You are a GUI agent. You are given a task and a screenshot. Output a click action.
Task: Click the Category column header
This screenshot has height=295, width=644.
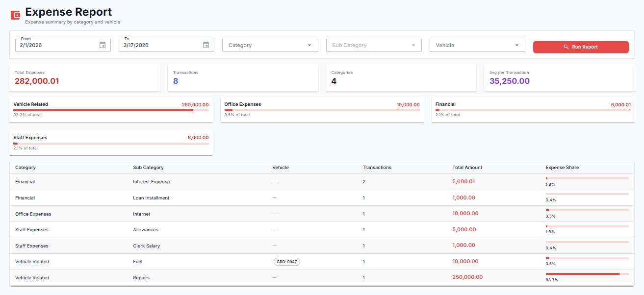[25, 167]
